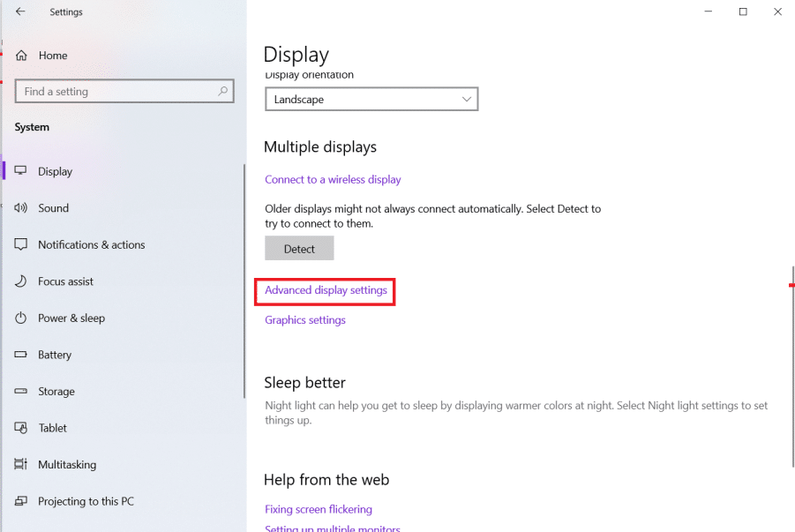This screenshot has width=795, height=532.
Task: Open Fixing screen flickering help link
Action: pyautogui.click(x=319, y=509)
